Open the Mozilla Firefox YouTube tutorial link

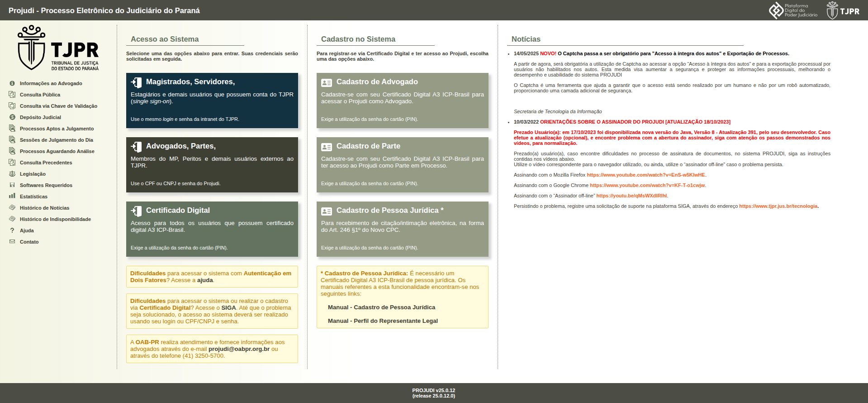click(646, 175)
